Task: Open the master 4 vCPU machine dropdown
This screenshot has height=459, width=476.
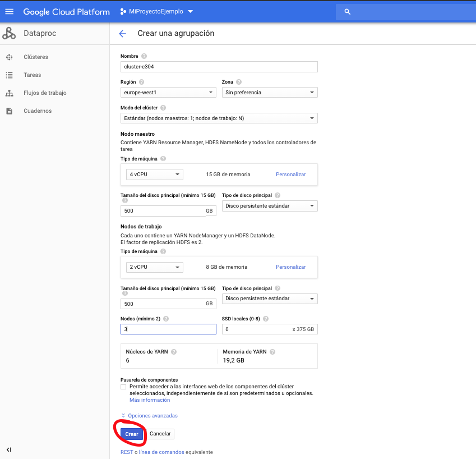Action: pos(155,175)
